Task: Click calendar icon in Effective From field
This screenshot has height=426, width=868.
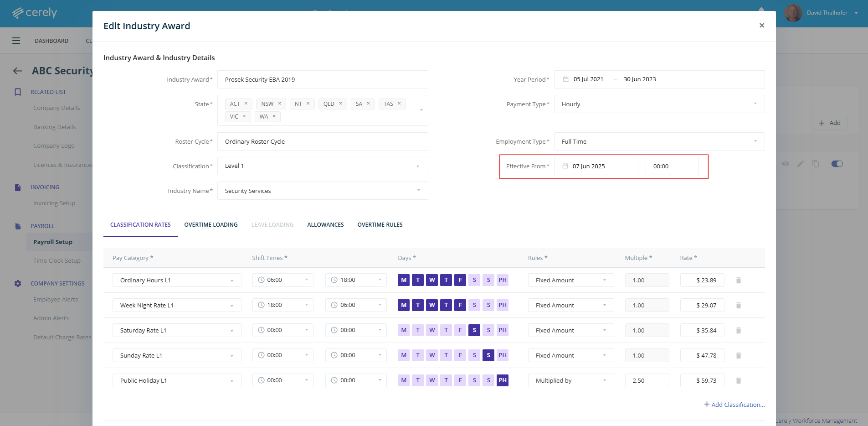Action: point(565,166)
